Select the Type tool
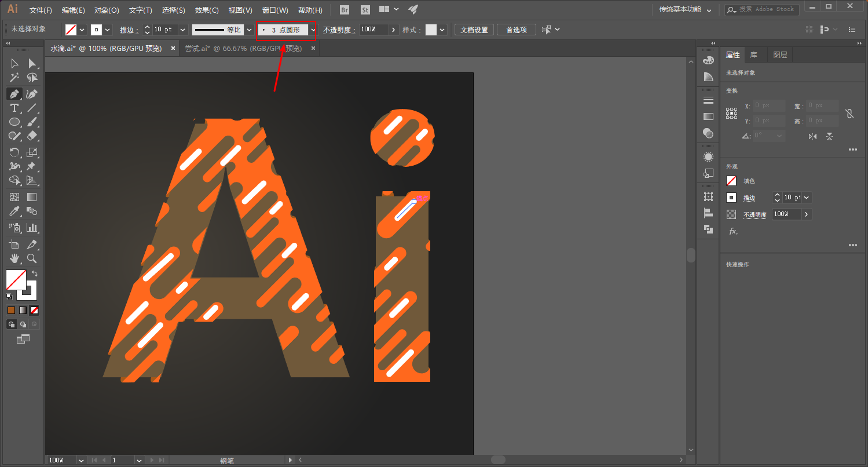Image resolution: width=868 pixels, height=467 pixels. 14,108
